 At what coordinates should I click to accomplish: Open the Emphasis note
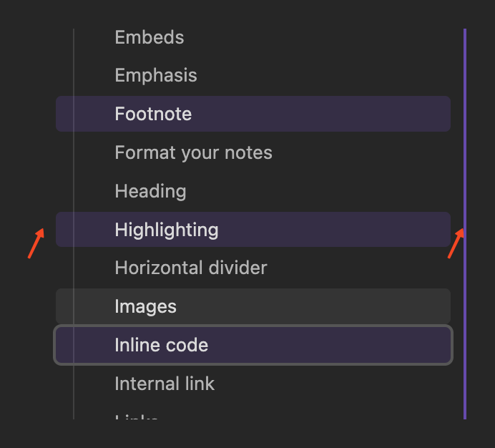point(156,75)
